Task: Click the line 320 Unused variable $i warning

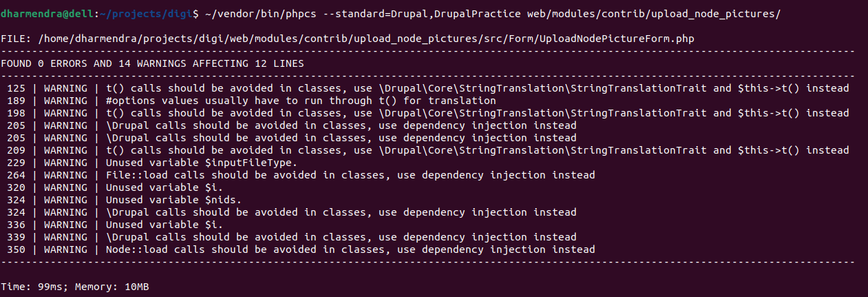Action: click(x=165, y=187)
